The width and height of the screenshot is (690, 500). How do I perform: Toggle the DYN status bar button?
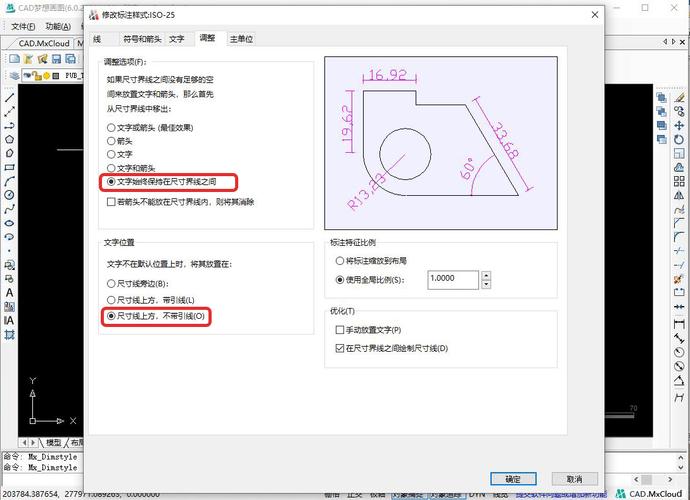coord(477,495)
